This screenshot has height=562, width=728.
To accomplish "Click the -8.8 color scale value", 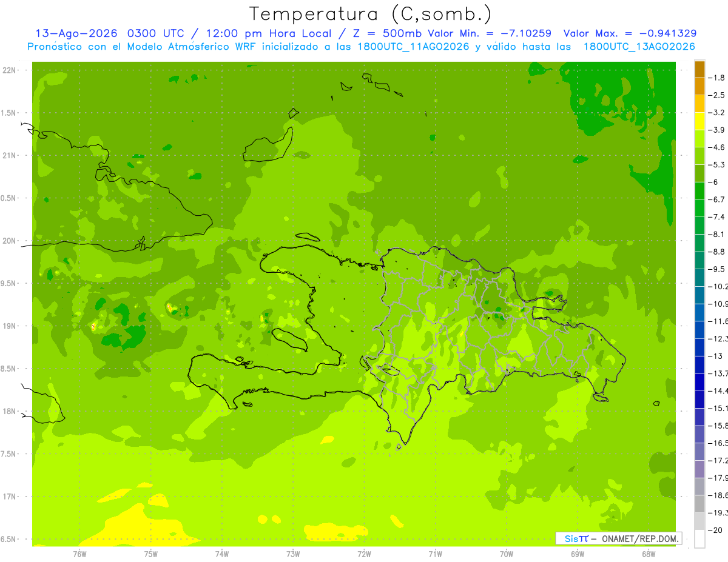I will (x=717, y=252).
